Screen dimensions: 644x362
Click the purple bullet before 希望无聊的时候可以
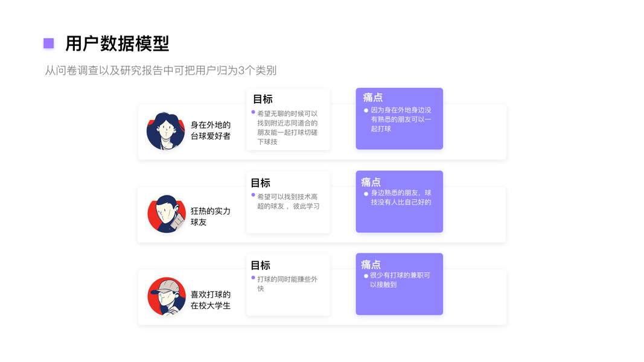(253, 112)
